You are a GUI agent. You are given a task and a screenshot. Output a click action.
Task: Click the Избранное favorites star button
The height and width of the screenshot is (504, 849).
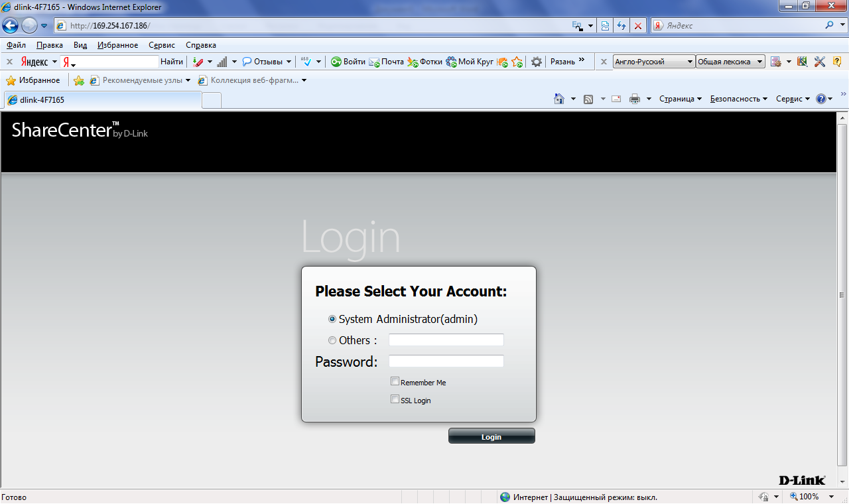click(x=33, y=80)
